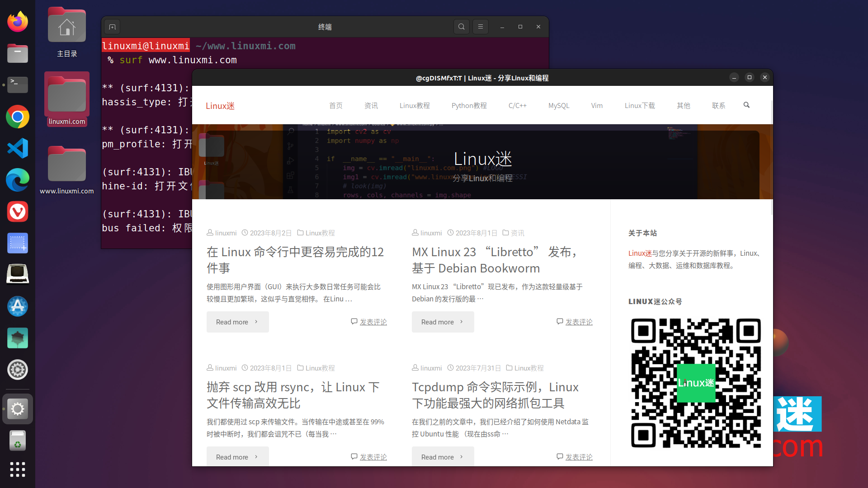
Task: Click the 2023年8月2日 post date
Action: point(271,233)
